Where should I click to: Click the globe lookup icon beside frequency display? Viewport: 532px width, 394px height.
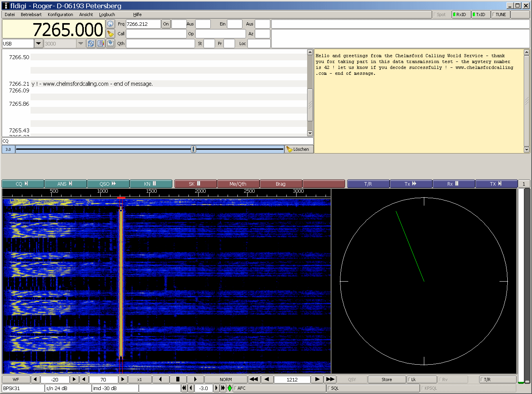(110, 24)
